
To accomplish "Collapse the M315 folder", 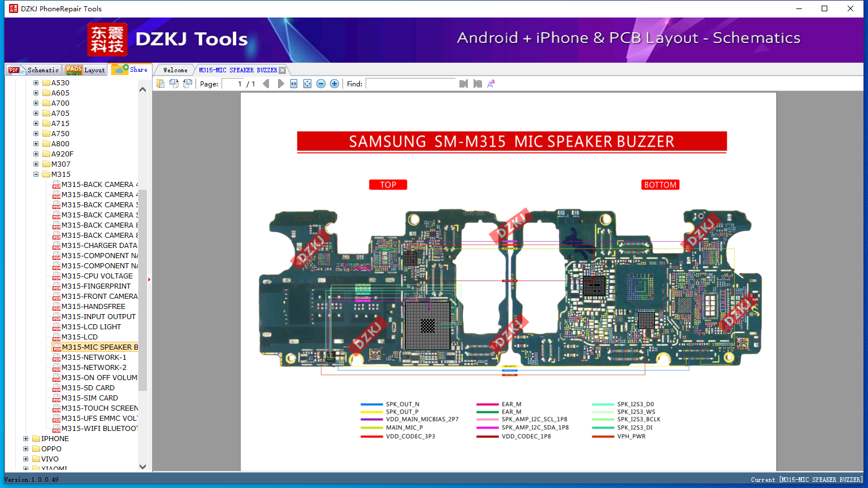I will click(x=36, y=175).
